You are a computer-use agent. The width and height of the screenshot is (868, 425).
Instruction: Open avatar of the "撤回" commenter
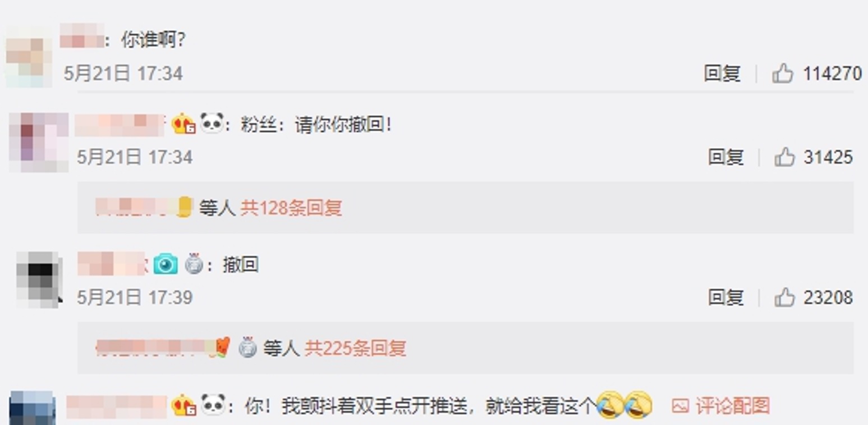click(38, 279)
